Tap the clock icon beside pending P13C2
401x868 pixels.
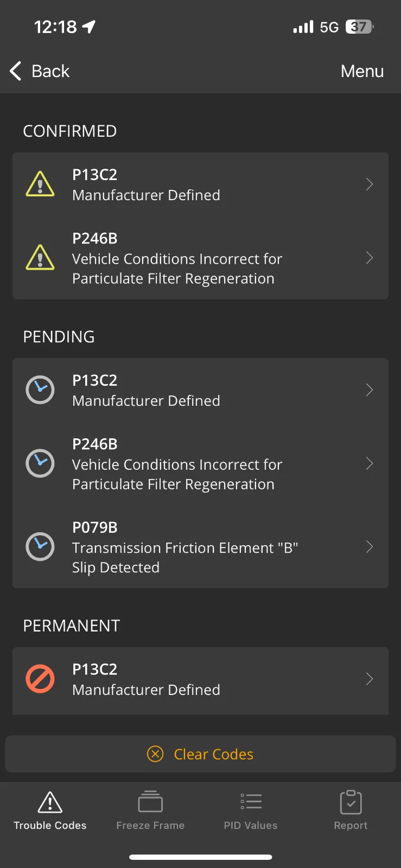(40, 390)
